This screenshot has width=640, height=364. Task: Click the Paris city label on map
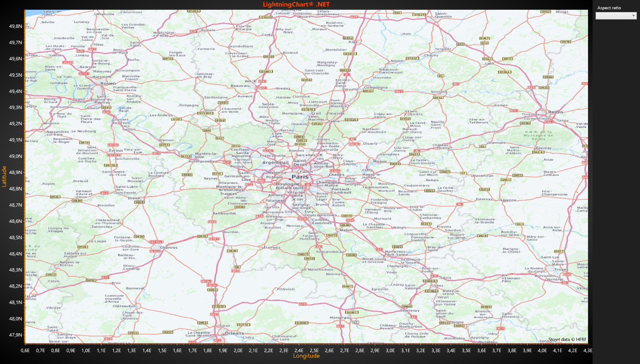tap(300, 177)
